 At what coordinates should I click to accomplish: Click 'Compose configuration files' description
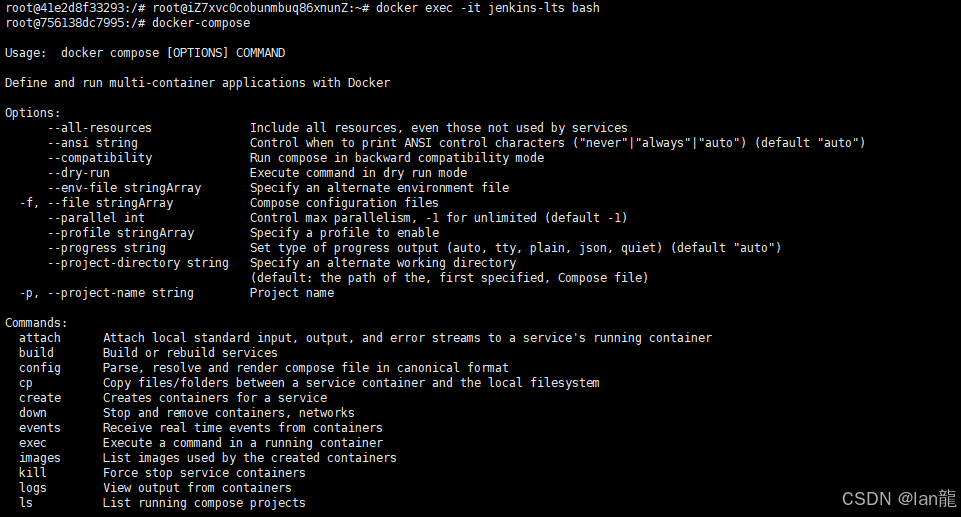click(344, 203)
